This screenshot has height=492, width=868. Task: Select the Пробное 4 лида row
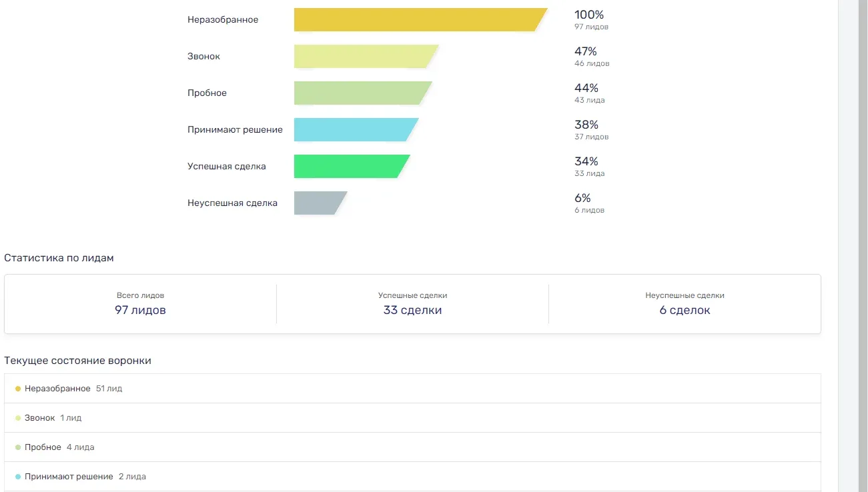point(412,447)
